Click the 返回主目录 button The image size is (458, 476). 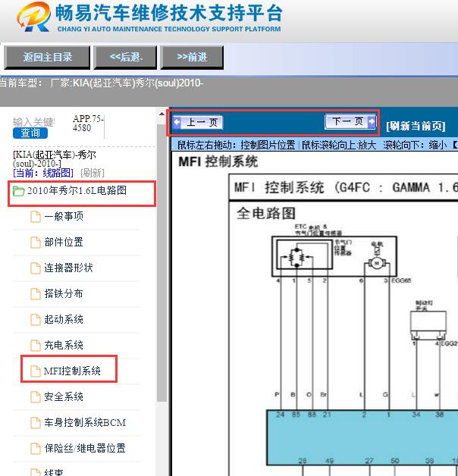coord(47,57)
